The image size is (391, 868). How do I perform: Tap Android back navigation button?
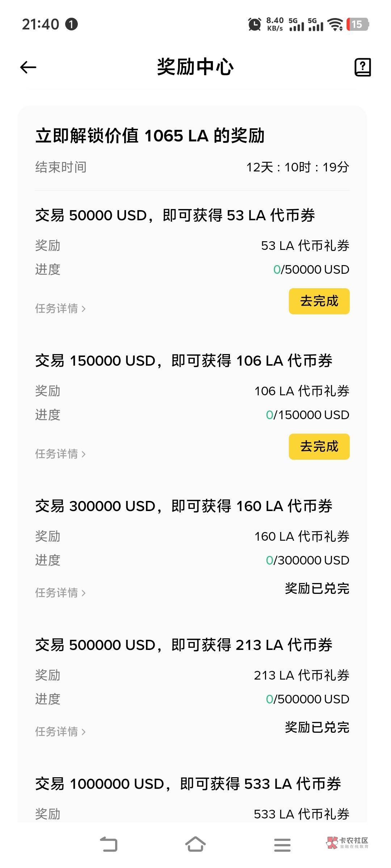(x=109, y=844)
